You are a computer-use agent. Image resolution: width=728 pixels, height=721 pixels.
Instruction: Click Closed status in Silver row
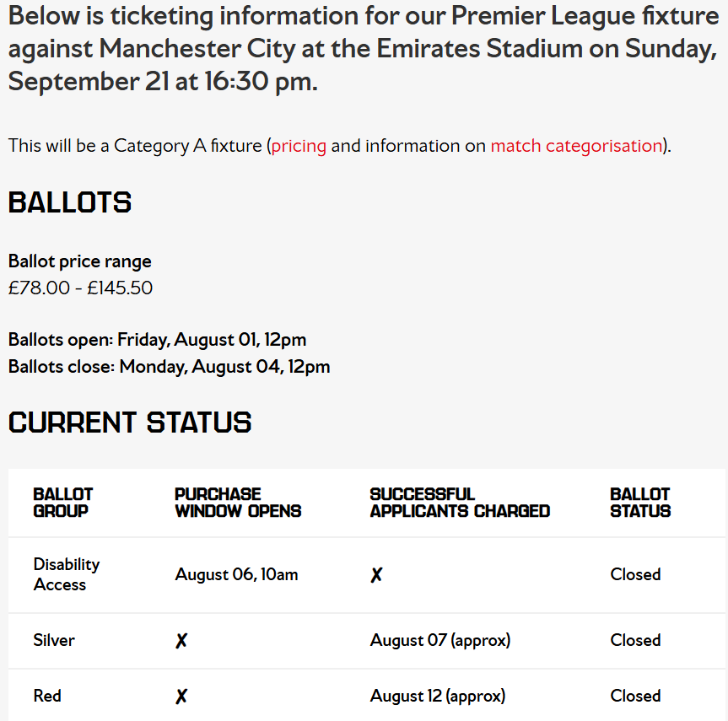pyautogui.click(x=635, y=641)
